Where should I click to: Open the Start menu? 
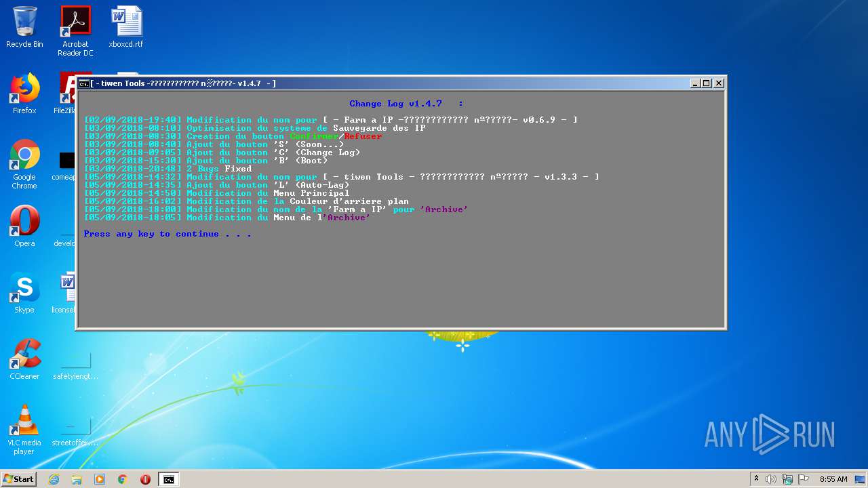pos(18,479)
